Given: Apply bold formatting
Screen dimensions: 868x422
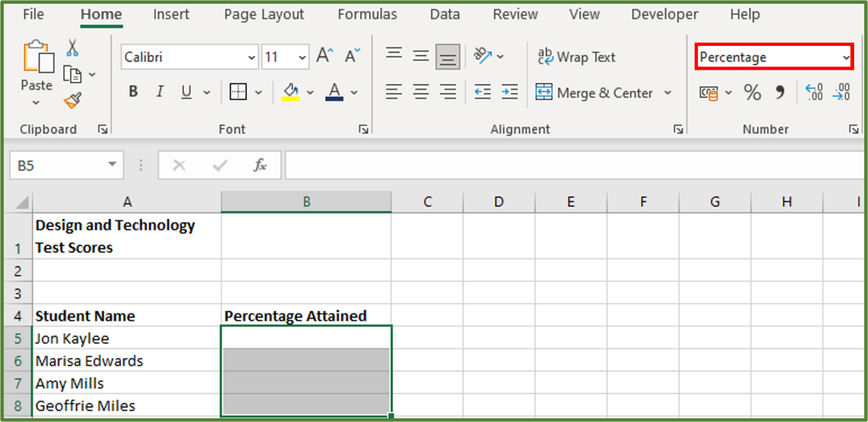Looking at the screenshot, I should [x=133, y=91].
